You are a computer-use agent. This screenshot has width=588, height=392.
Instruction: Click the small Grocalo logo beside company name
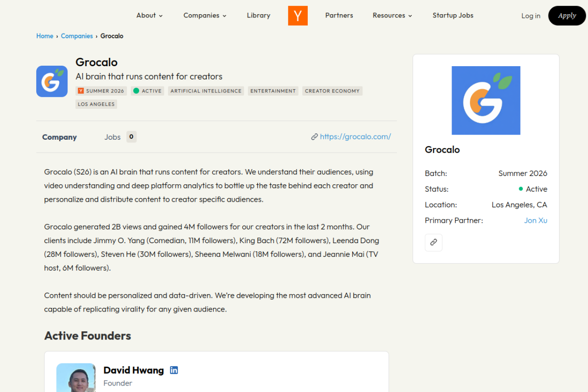click(52, 81)
